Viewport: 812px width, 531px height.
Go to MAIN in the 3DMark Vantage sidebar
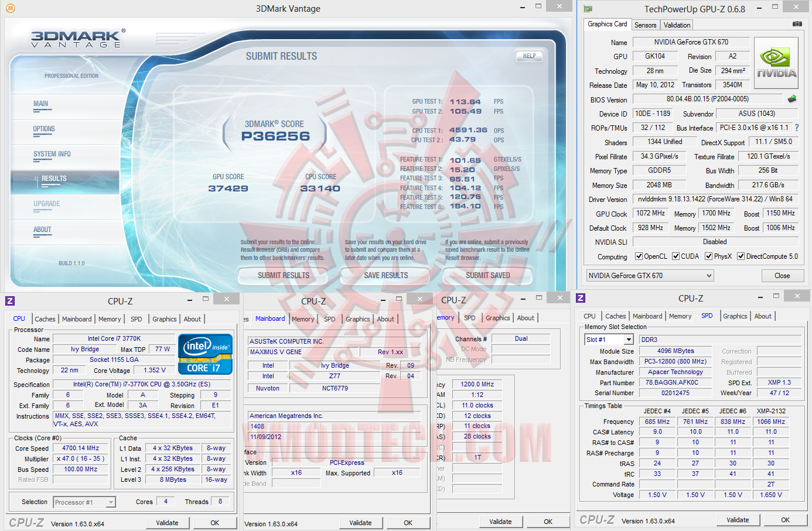[41, 104]
